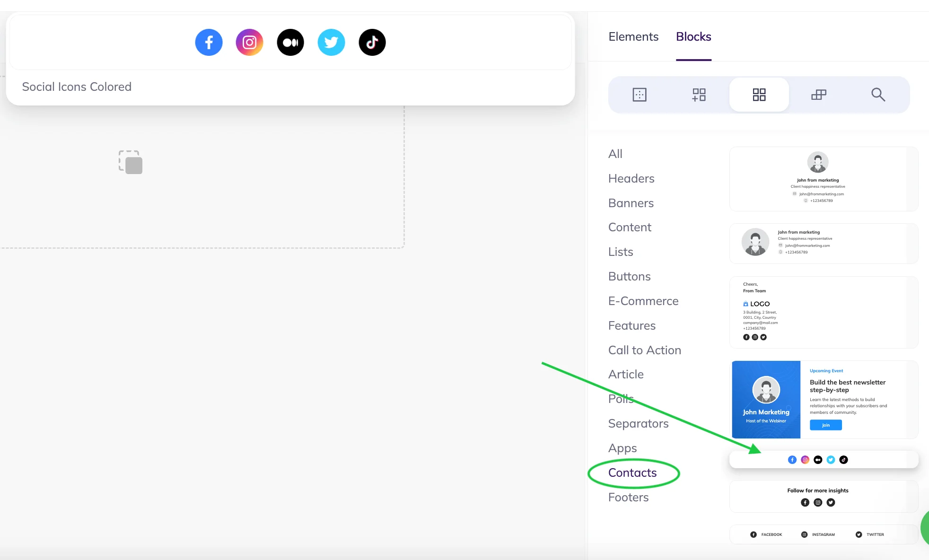
Task: Click the Instagram icon in Follow insights block
Action: point(818,502)
